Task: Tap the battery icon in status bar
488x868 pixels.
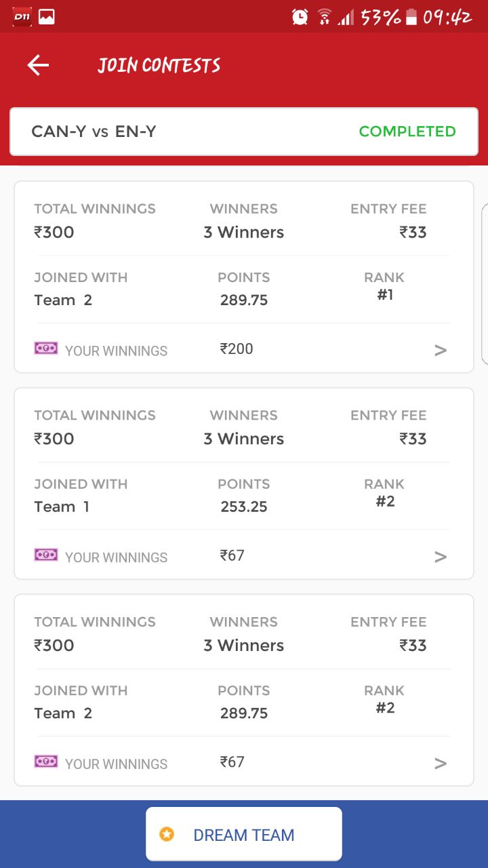Action: pyautogui.click(x=411, y=18)
